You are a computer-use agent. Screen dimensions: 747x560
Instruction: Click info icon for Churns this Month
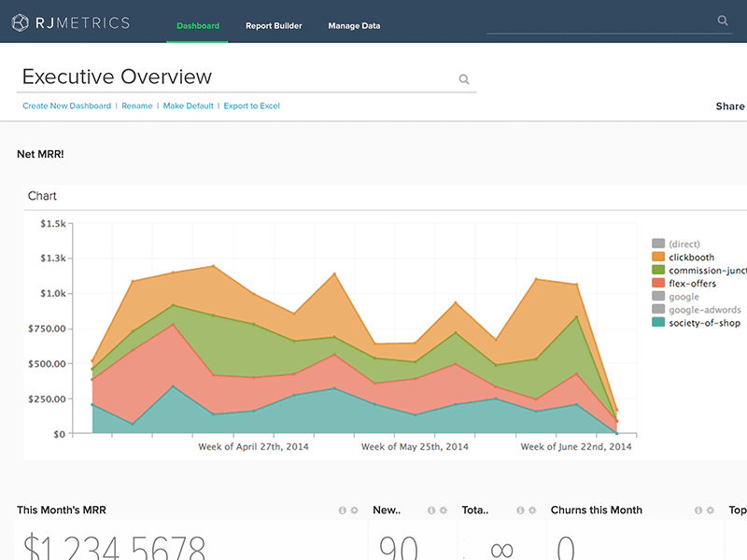coord(698,511)
